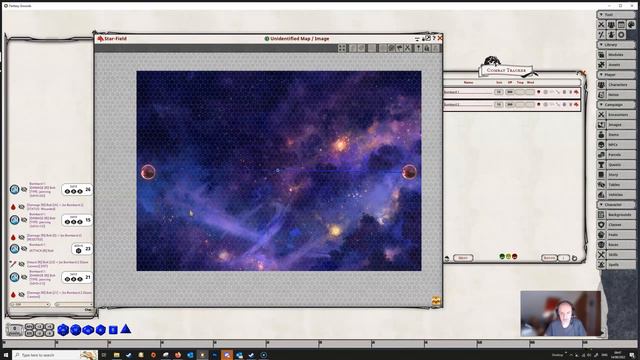Collapse the Player section header

pos(616,75)
